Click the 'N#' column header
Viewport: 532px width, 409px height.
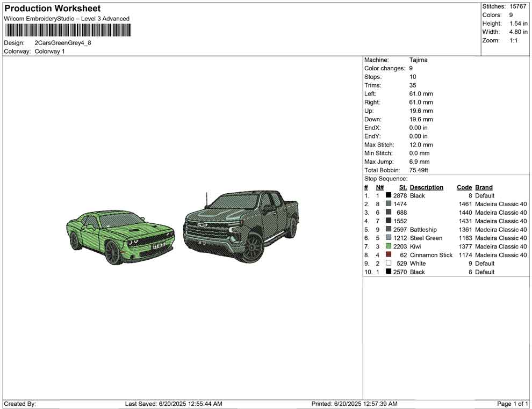click(380, 187)
